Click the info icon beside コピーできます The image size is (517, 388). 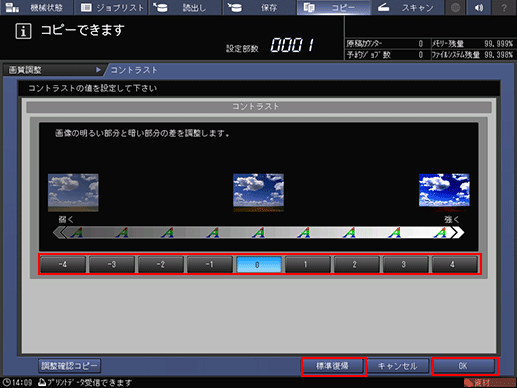click(23, 31)
